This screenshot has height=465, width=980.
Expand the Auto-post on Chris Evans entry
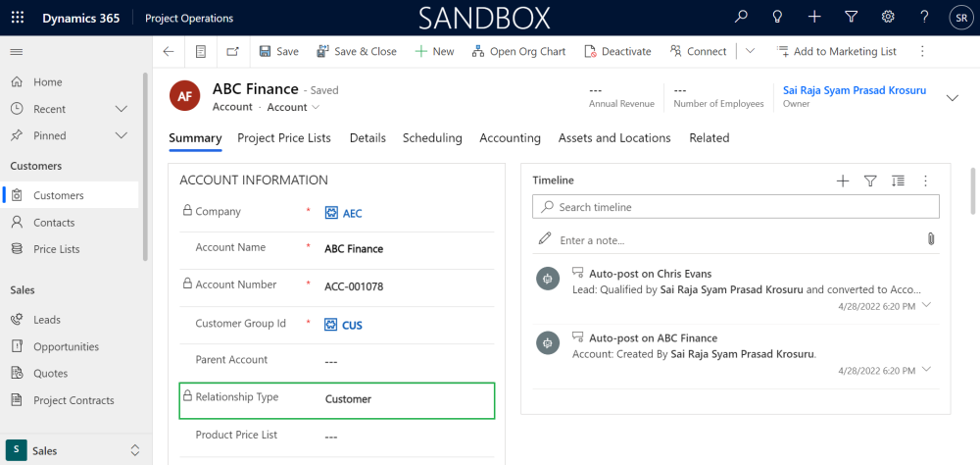coord(926,305)
